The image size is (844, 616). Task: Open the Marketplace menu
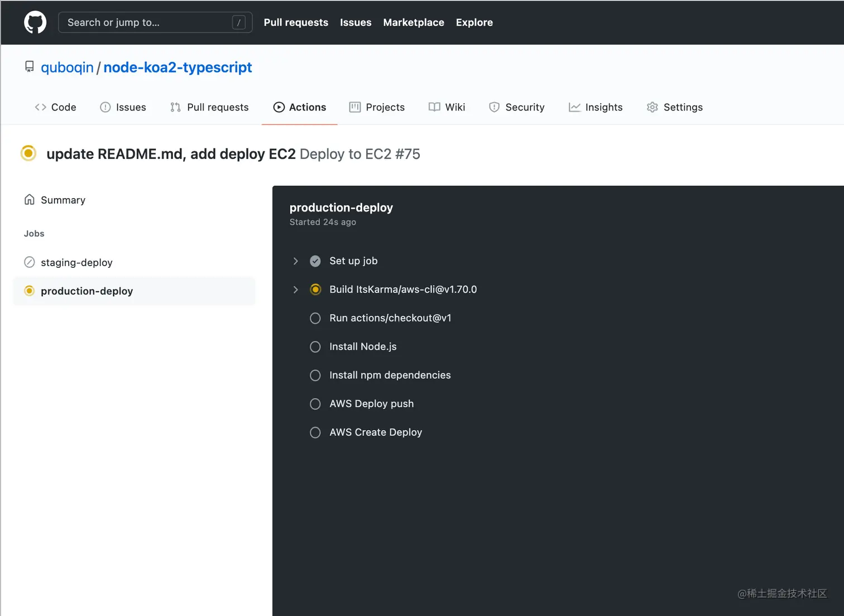[x=414, y=22]
